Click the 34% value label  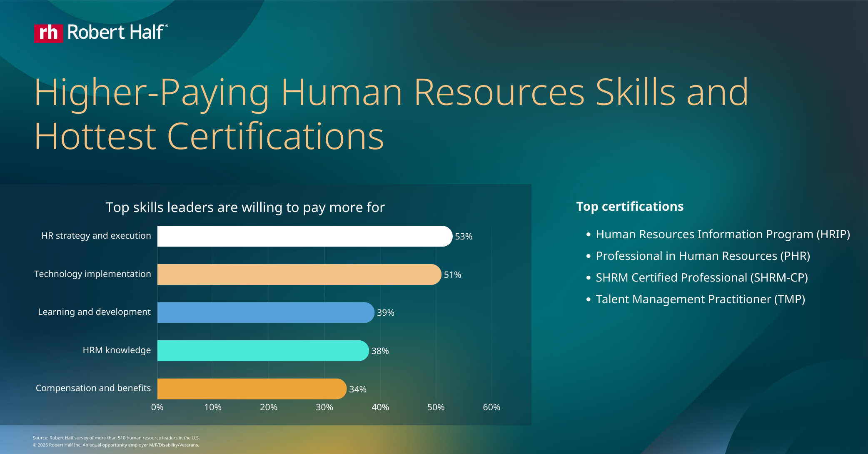click(x=357, y=389)
